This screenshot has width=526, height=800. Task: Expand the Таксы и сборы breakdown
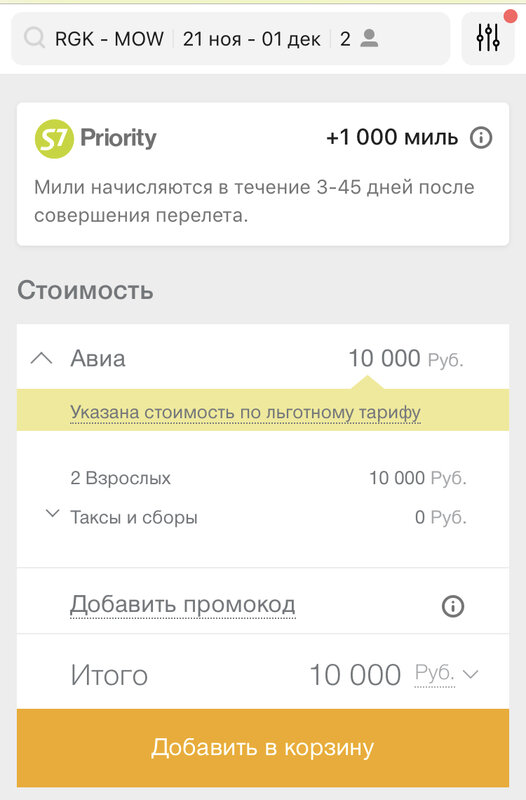coord(52,513)
